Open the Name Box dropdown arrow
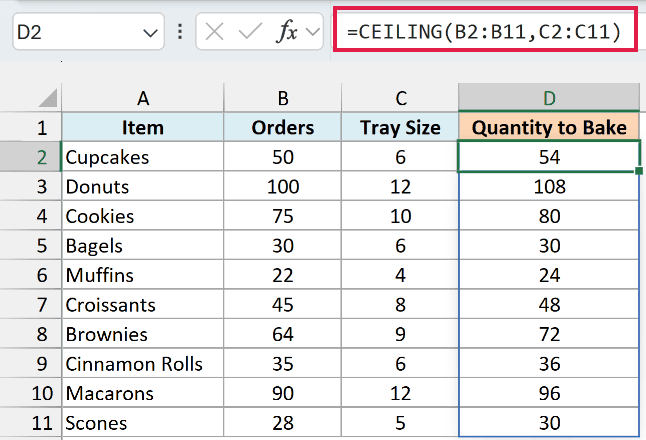Screen dimensions: 646x440 [x=150, y=33]
